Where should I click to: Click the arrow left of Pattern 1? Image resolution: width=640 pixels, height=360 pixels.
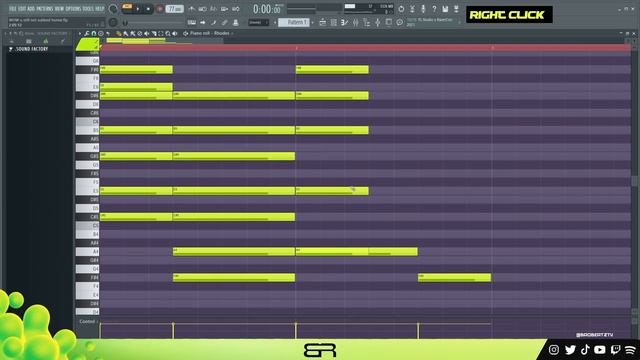[275, 22]
